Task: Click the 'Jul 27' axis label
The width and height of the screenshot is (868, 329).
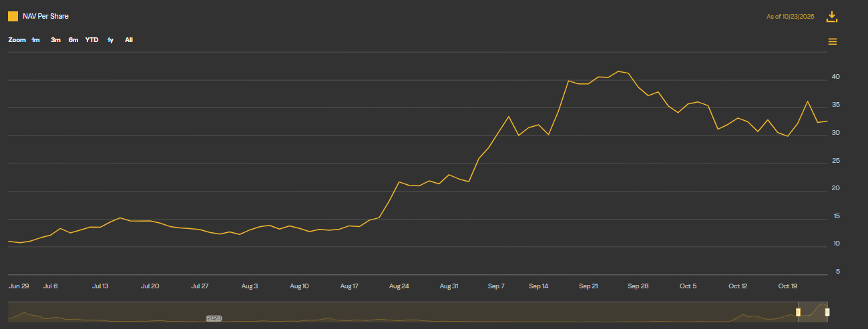Action: 200,286
